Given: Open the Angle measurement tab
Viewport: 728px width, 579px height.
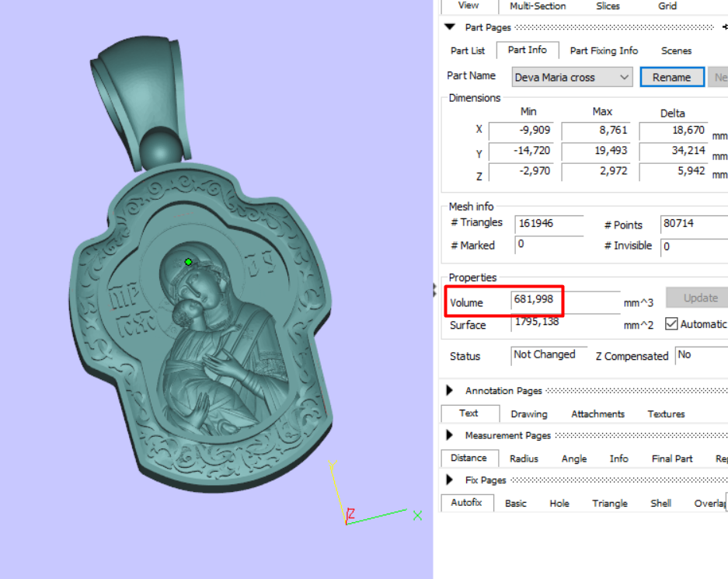Looking at the screenshot, I should [574, 459].
